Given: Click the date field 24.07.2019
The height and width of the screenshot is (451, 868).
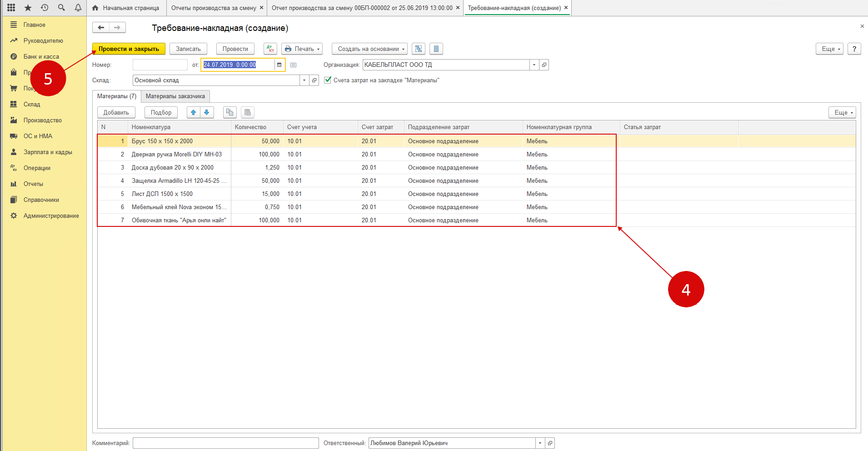Looking at the screenshot, I should click(x=238, y=65).
